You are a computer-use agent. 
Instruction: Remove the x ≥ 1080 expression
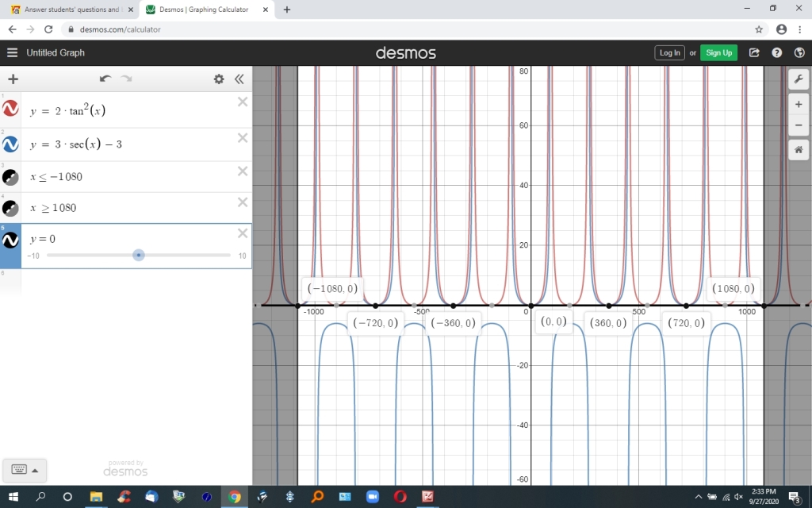243,202
